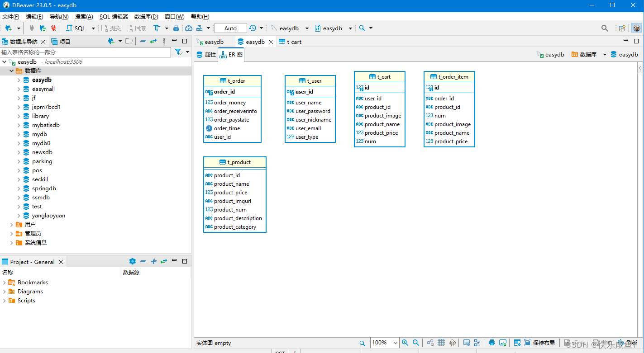
Task: Click the lock icon in the toolbar
Action: tap(176, 28)
